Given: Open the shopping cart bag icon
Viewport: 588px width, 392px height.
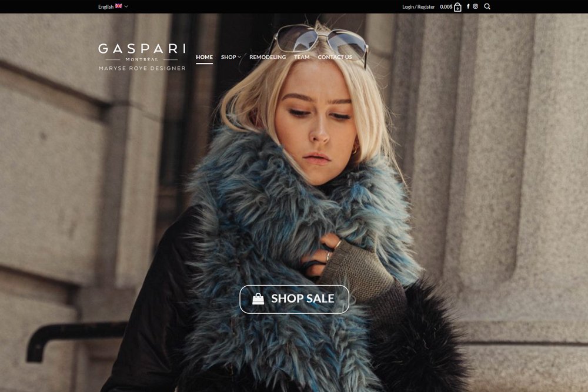Looking at the screenshot, I should click(x=457, y=7).
